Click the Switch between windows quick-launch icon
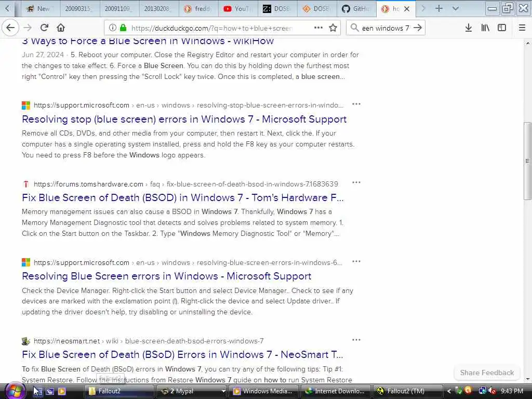 (x=49, y=391)
